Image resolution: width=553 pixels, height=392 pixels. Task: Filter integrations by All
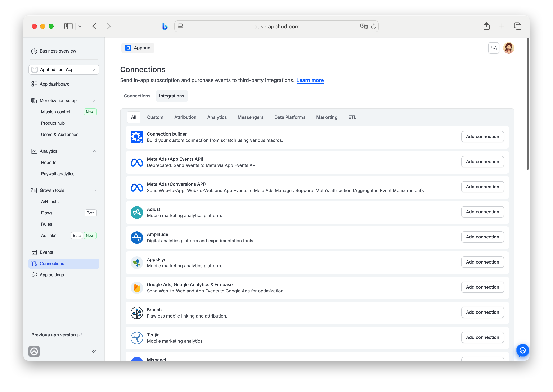pos(134,117)
